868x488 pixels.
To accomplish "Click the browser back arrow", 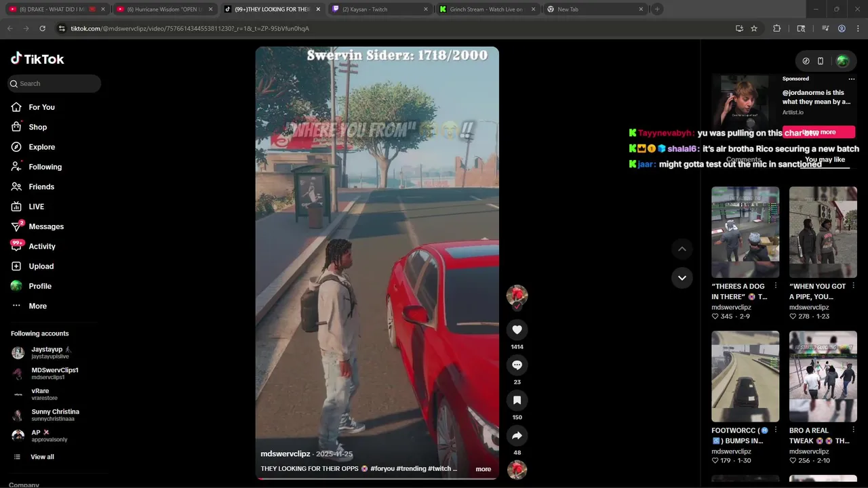I will (10, 28).
